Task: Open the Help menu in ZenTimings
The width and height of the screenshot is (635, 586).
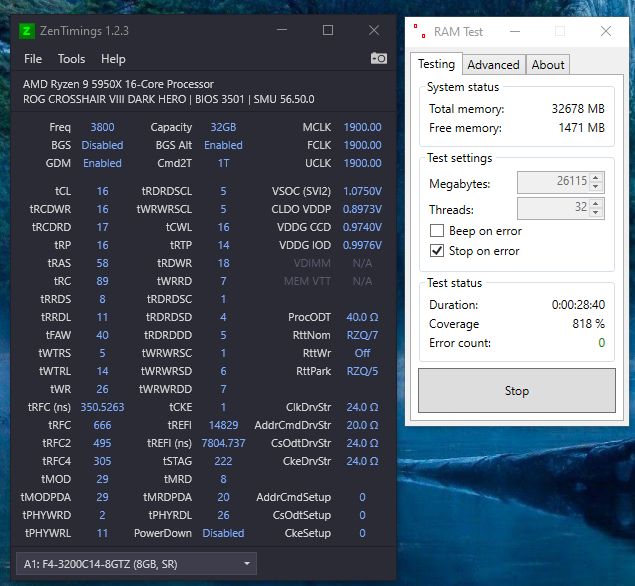Action: pyautogui.click(x=113, y=59)
